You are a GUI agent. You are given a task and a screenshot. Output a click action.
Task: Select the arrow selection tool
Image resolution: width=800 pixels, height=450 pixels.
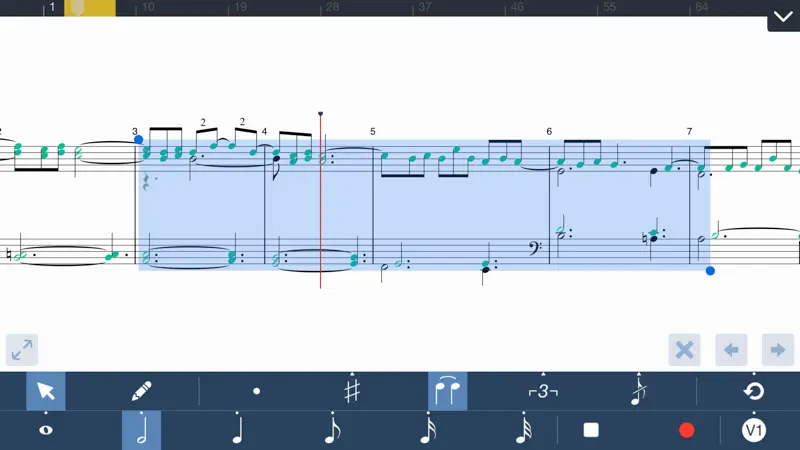click(x=46, y=391)
